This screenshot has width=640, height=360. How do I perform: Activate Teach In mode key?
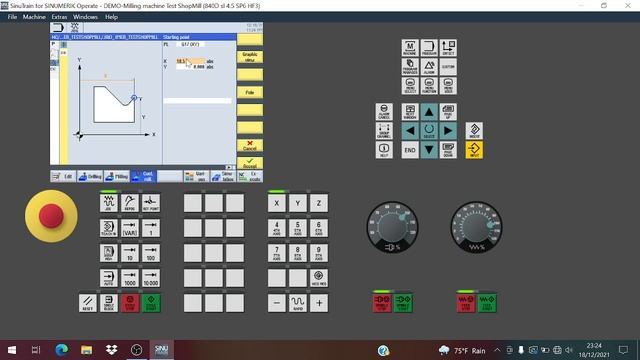click(x=109, y=228)
